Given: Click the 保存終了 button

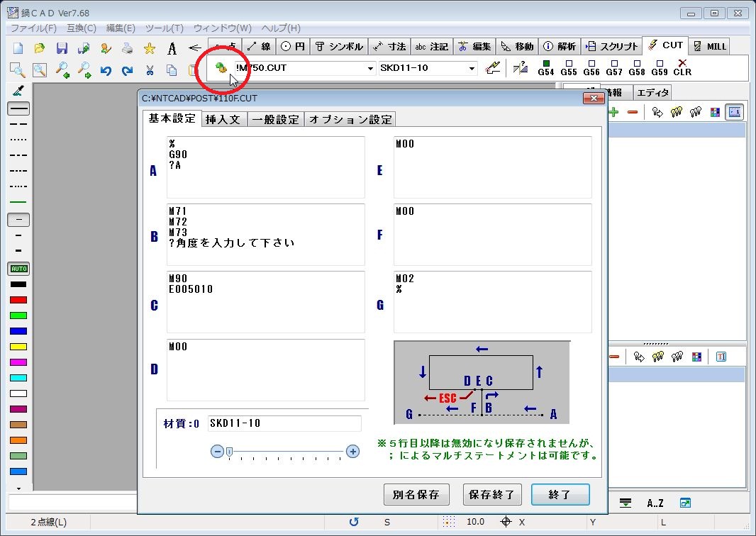Looking at the screenshot, I should 491,495.
